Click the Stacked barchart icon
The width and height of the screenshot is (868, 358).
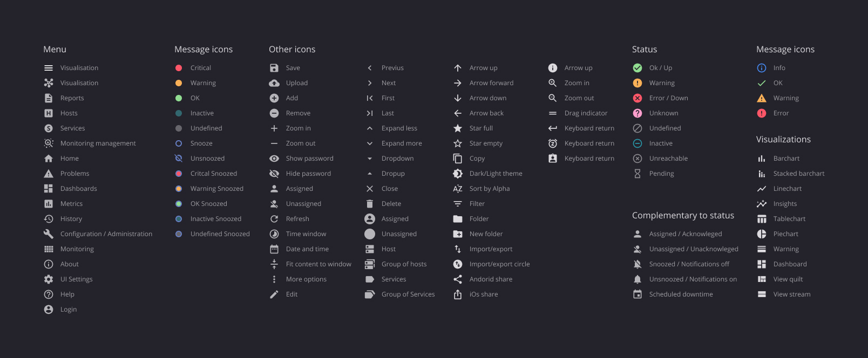pyautogui.click(x=762, y=174)
